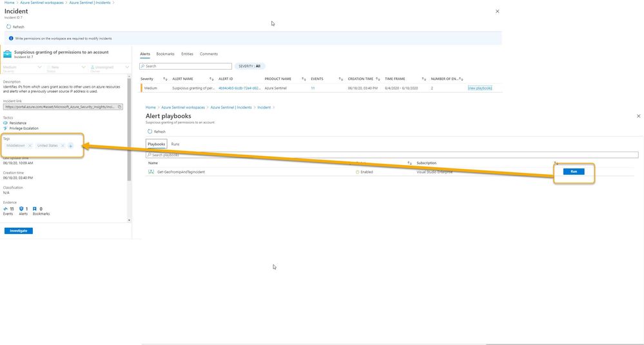This screenshot has height=345, width=644.
Task: Click the Bookmarks evidence icon
Action: coord(35,209)
